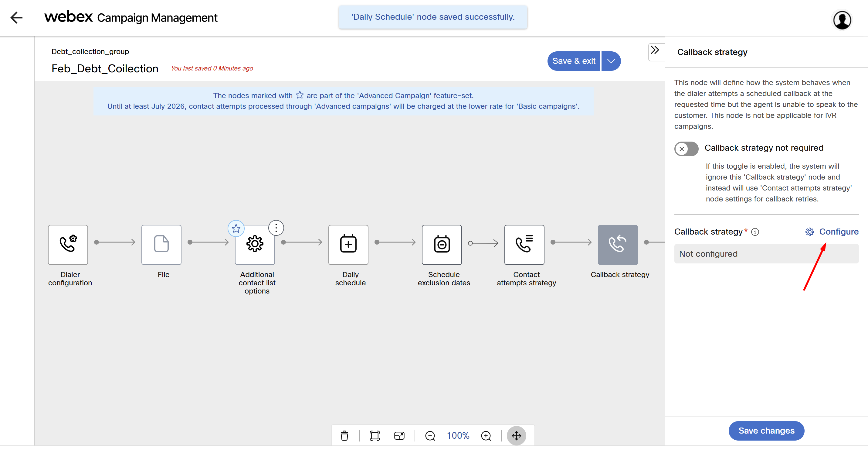Click the trash delete icon in toolbar
This screenshot has height=450, width=868.
pyautogui.click(x=344, y=435)
